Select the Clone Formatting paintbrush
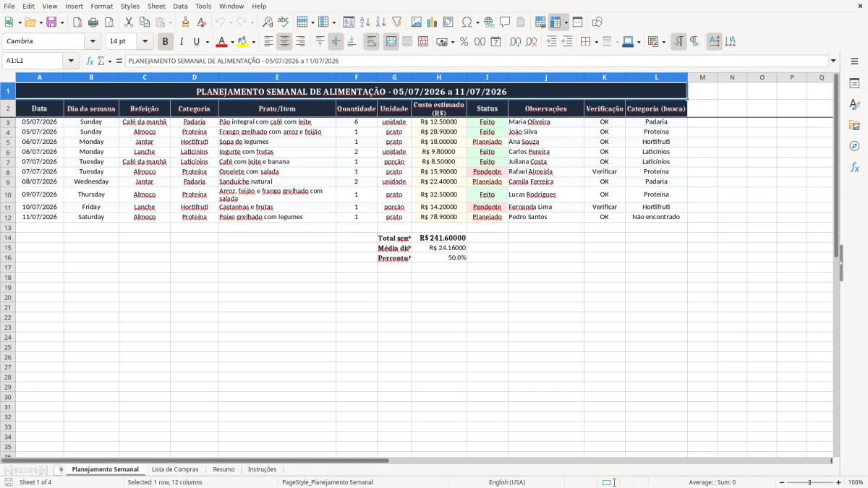The height and width of the screenshot is (488, 868). (x=185, y=22)
